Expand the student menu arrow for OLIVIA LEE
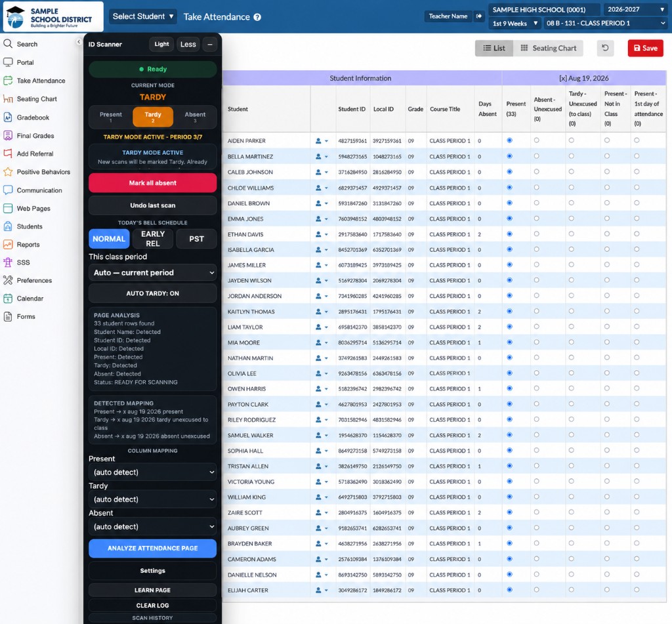 click(327, 374)
